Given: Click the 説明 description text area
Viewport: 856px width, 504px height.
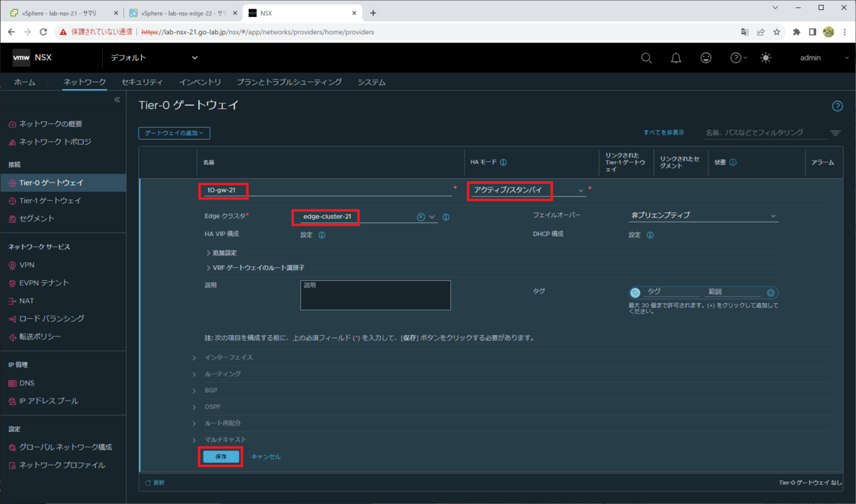Looking at the screenshot, I should 375,295.
